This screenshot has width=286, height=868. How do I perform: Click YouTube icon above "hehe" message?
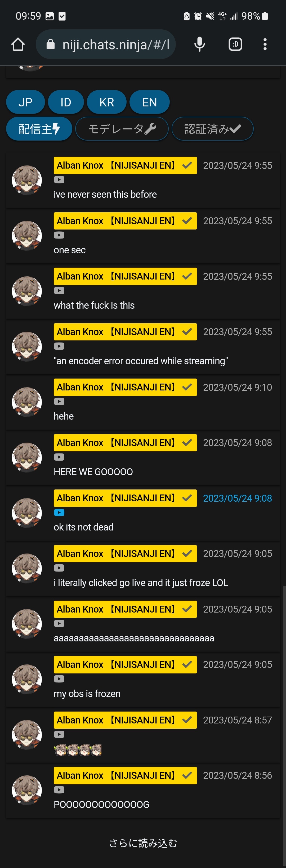click(59, 402)
